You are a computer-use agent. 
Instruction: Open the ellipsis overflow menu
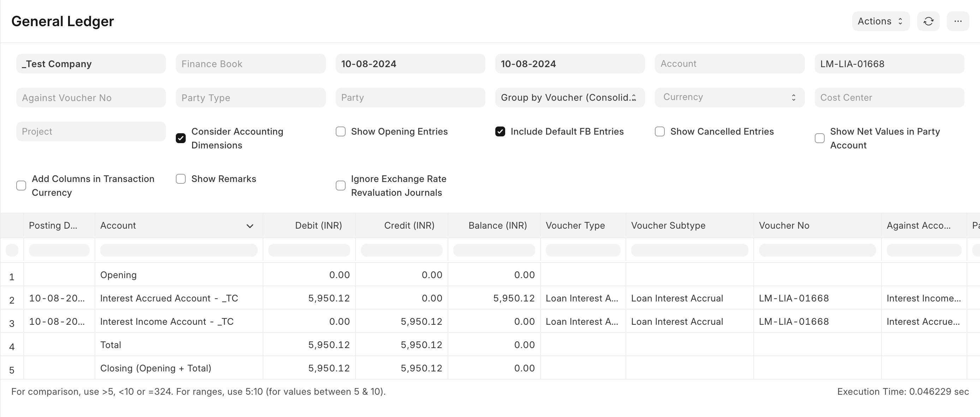(x=958, y=21)
